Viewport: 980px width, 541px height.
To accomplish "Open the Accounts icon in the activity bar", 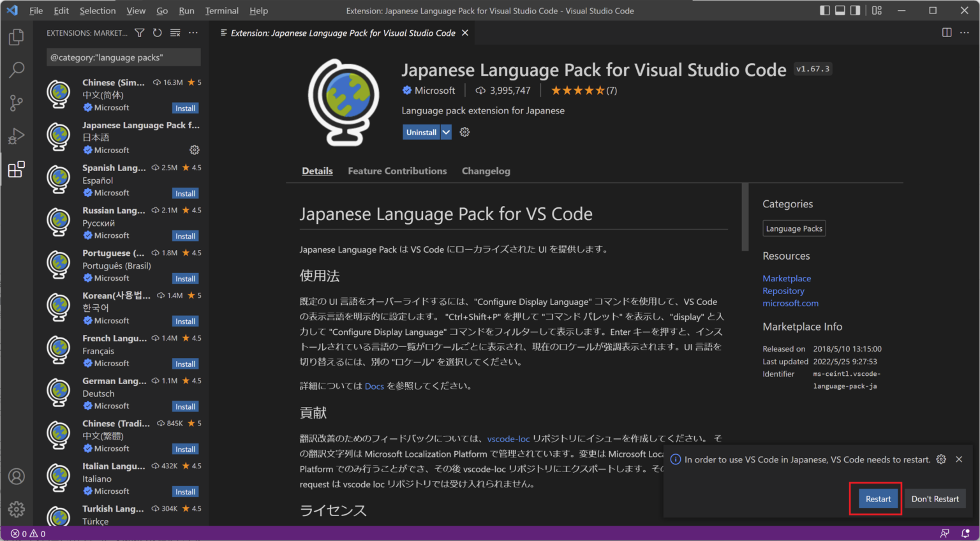I will (x=16, y=477).
